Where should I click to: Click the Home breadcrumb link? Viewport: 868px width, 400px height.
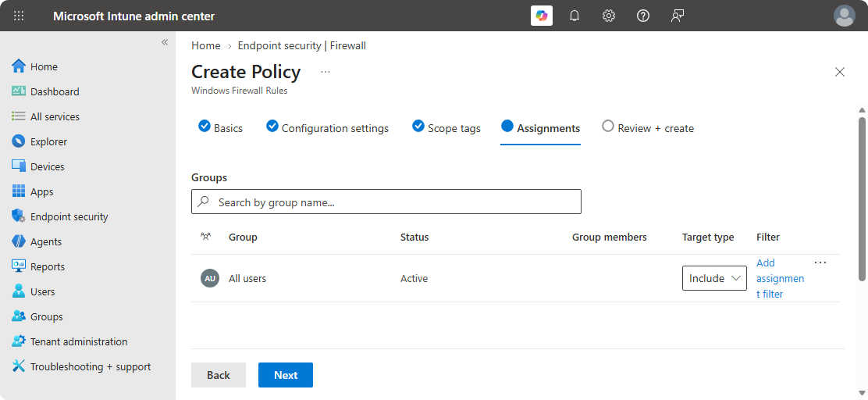(x=206, y=45)
